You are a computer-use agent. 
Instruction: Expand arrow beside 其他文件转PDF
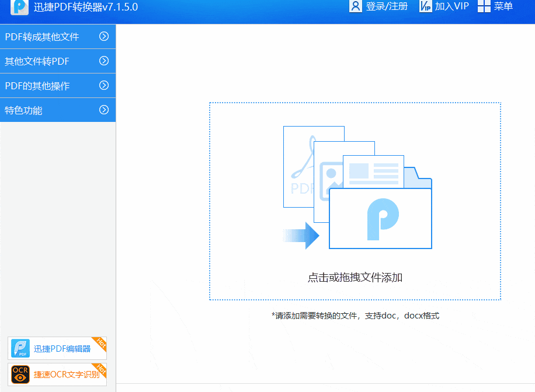[x=104, y=61]
